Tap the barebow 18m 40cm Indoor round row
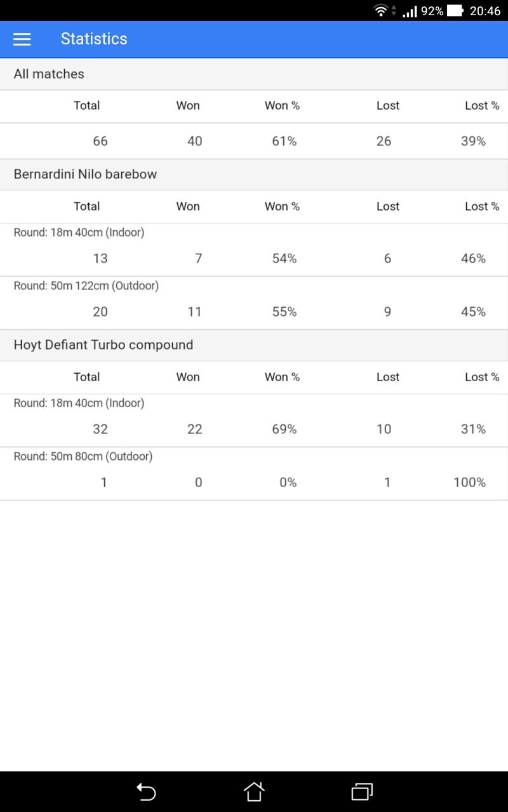The height and width of the screenshot is (812, 508). coord(254,250)
